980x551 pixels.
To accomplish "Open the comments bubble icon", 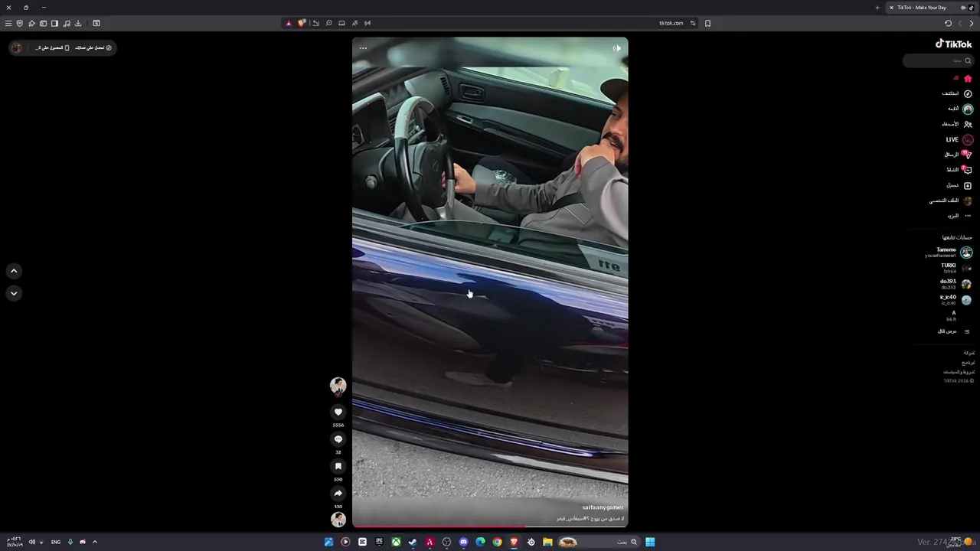I will coord(338,439).
